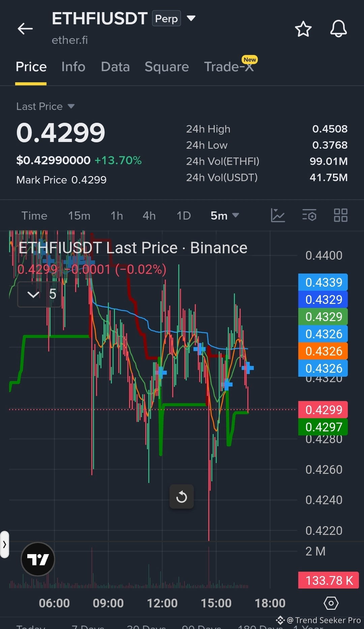Tap the 24h Vol(ETHFI) value 99.01M
This screenshot has height=629, width=364.
329,161
